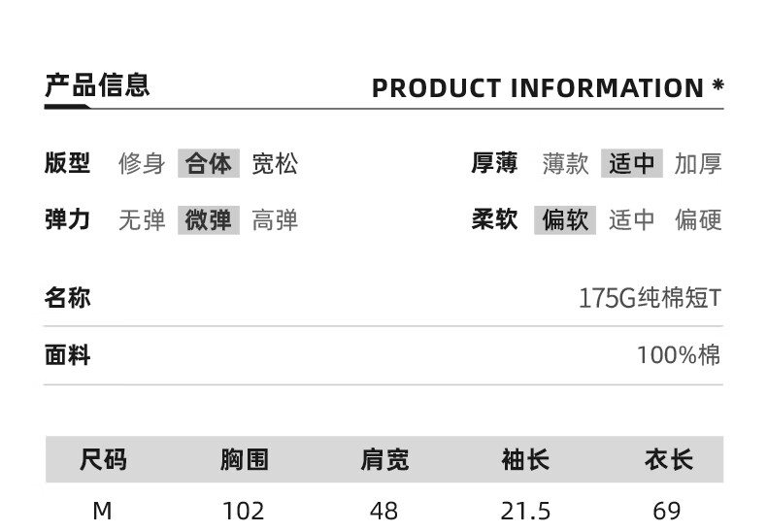The image size is (767, 532).
Task: Click the 产品信息 section heading
Action: point(97,85)
